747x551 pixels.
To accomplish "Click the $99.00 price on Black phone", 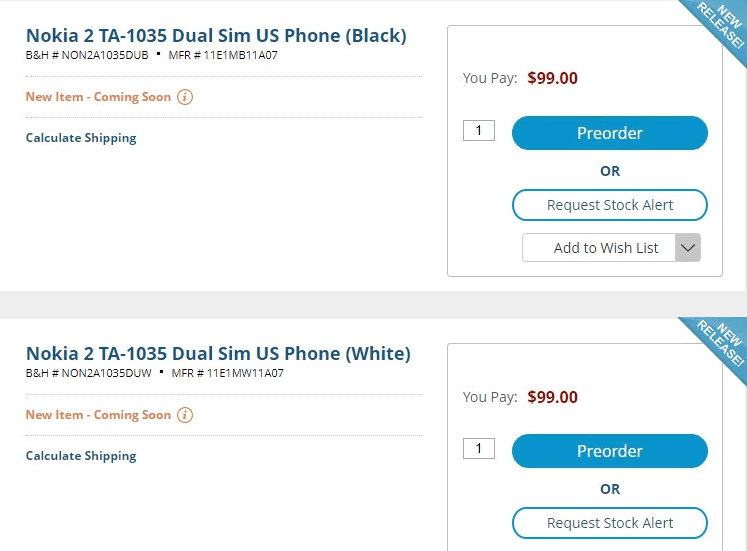I will pyautogui.click(x=553, y=78).
